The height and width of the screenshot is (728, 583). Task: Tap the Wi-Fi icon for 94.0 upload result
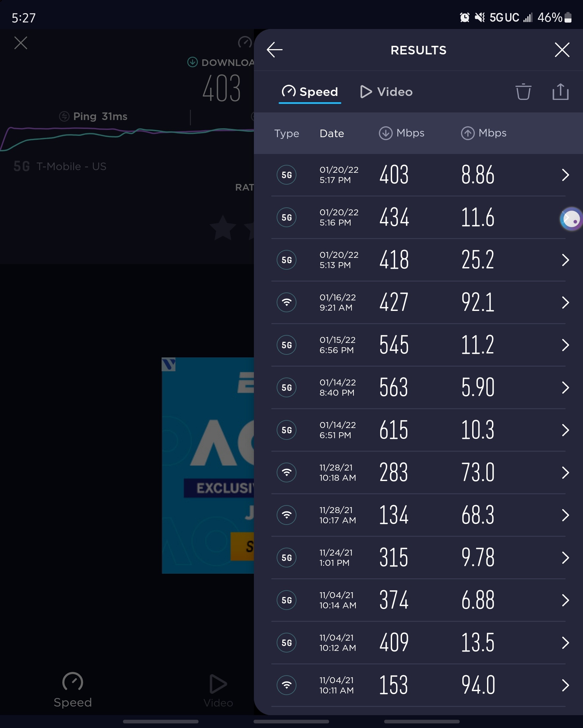tap(287, 685)
